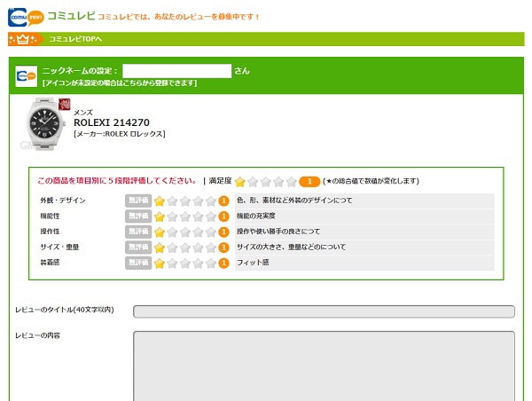Select 無評価 for サイズ・重量

click(138, 248)
